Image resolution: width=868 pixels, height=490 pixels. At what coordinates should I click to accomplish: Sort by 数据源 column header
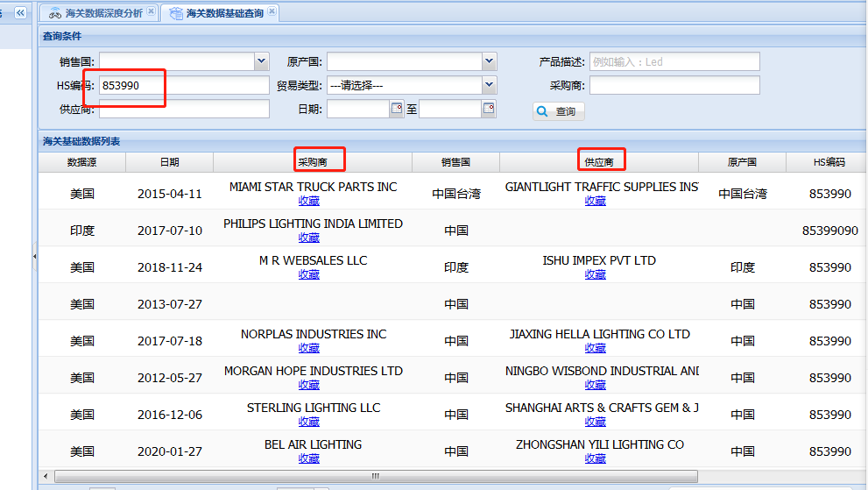click(82, 162)
